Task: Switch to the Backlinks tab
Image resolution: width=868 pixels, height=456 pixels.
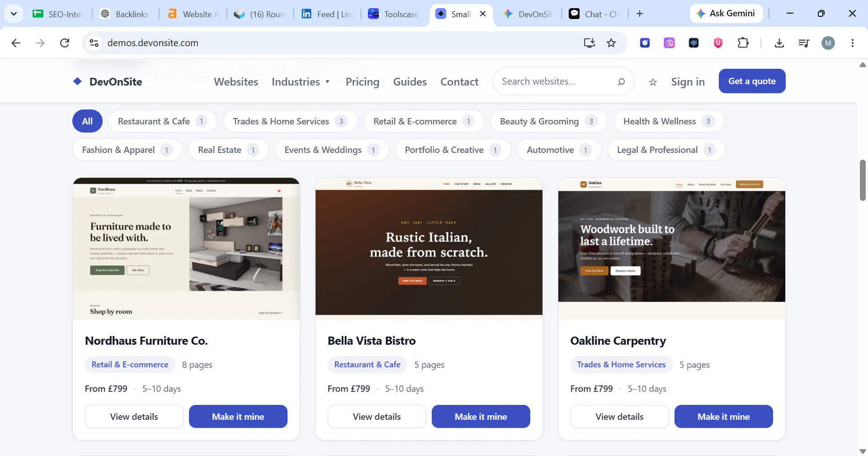Action: point(125,14)
